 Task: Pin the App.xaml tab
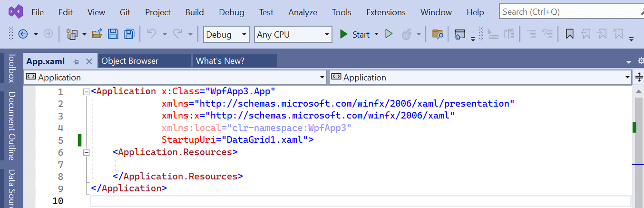[x=76, y=61]
